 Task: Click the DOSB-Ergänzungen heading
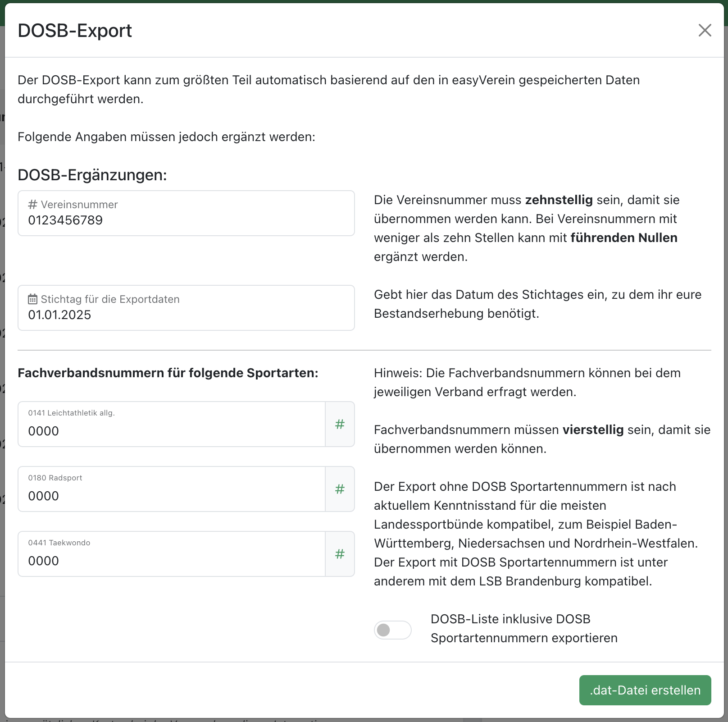(x=92, y=175)
